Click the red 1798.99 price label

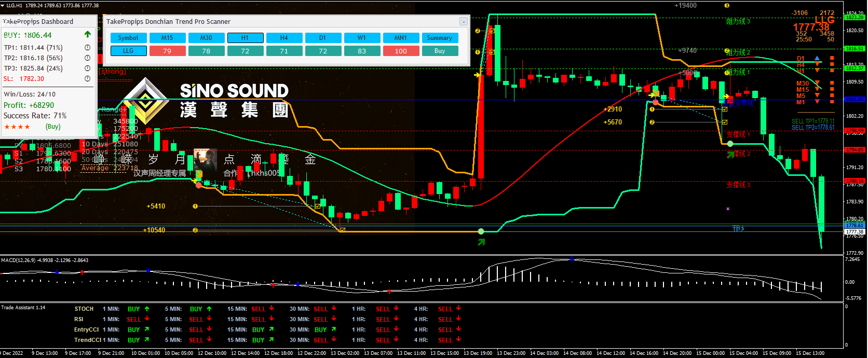pyautogui.click(x=855, y=131)
